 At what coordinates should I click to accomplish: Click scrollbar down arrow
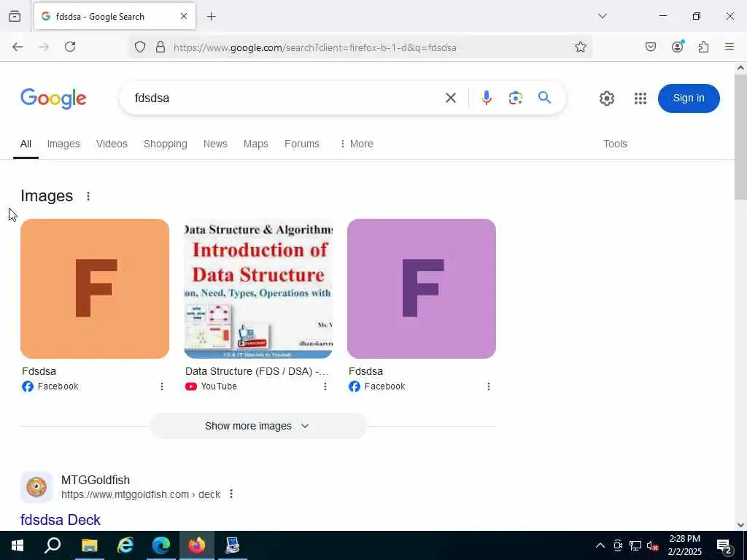point(740,525)
